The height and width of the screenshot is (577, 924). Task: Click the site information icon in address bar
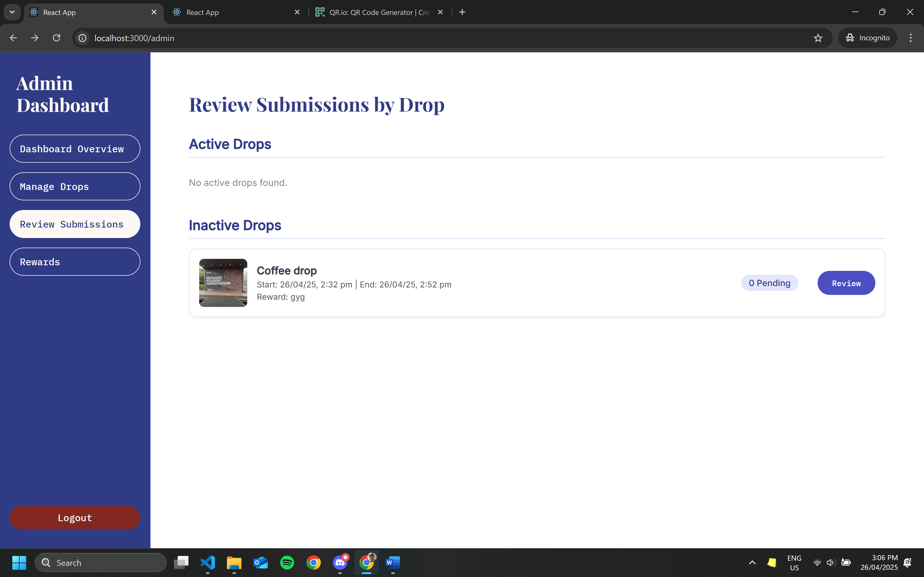[82, 38]
